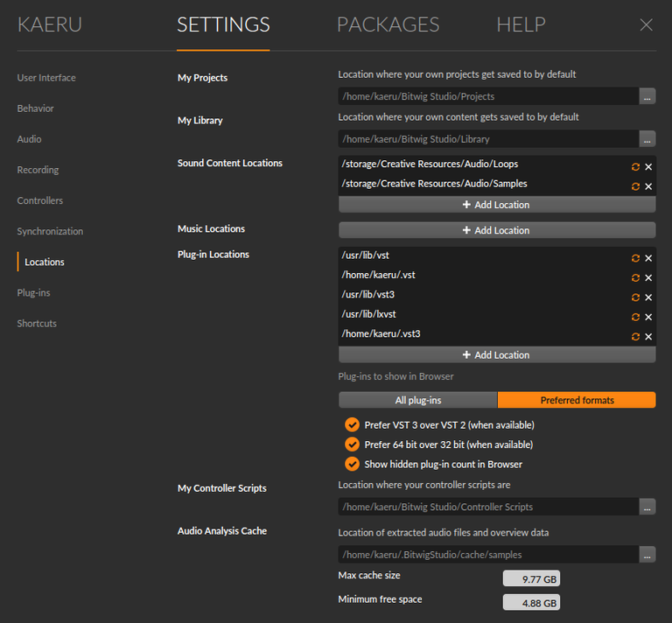Show All plug-ins in Browser
672x623 pixels.
click(418, 400)
